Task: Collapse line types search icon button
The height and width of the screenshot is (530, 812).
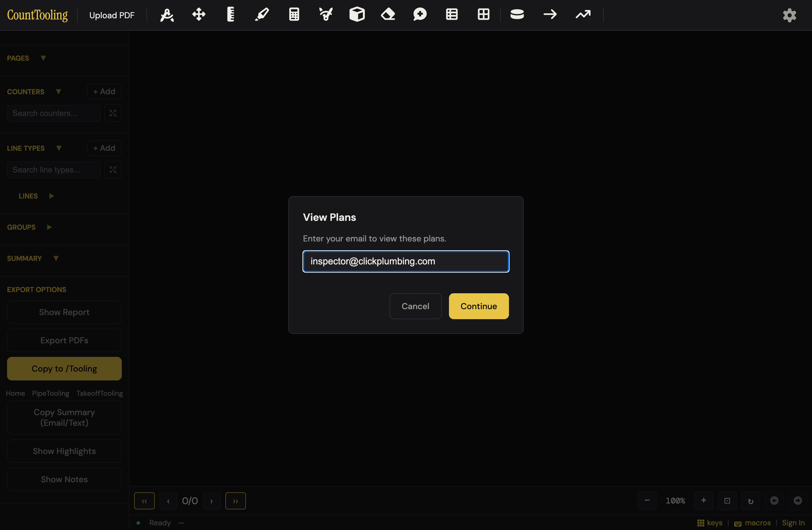Action: click(113, 170)
